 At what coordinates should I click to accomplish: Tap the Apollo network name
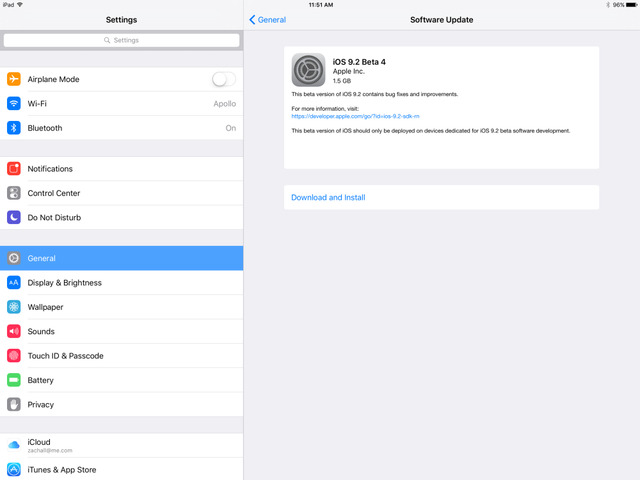point(224,104)
